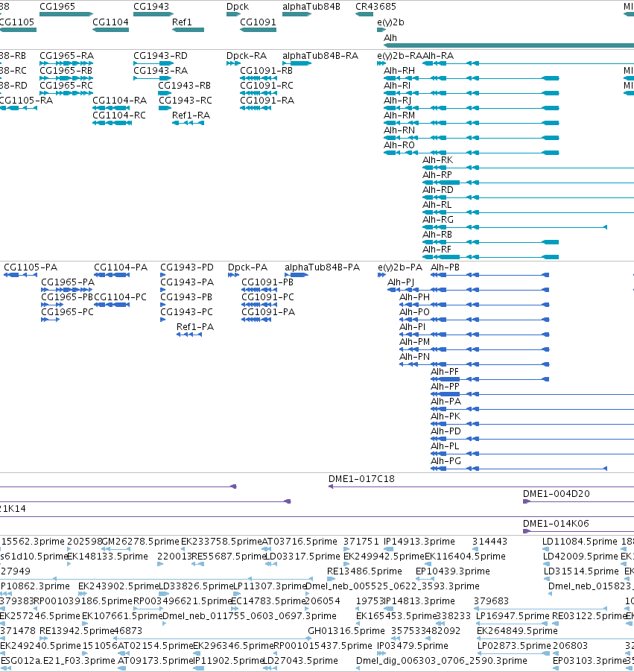Click the Dpck-PA protein label

pos(248,267)
